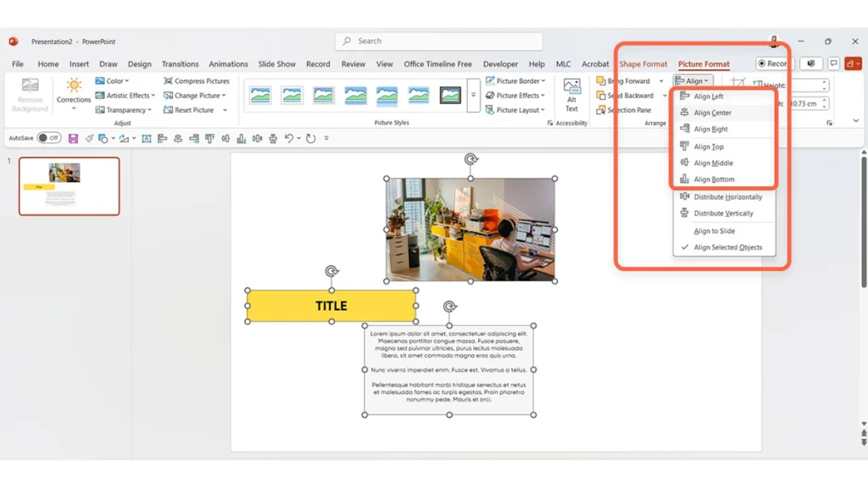Click Selection Pane
The image size is (868, 488).
point(624,109)
